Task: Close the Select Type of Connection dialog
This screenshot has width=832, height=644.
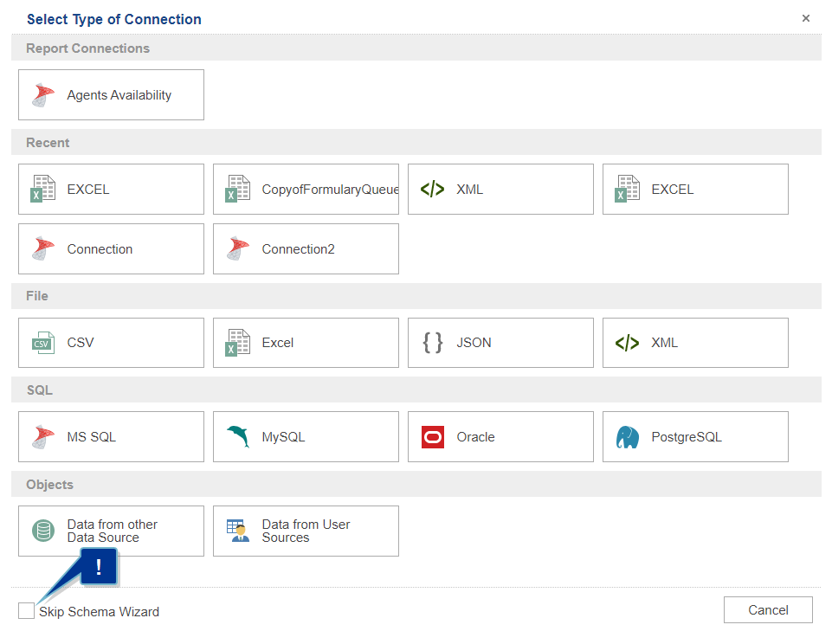Action: (x=805, y=18)
